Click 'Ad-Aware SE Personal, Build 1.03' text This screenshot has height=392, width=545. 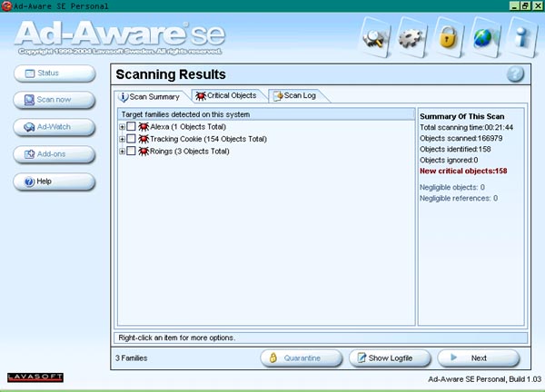(484, 379)
